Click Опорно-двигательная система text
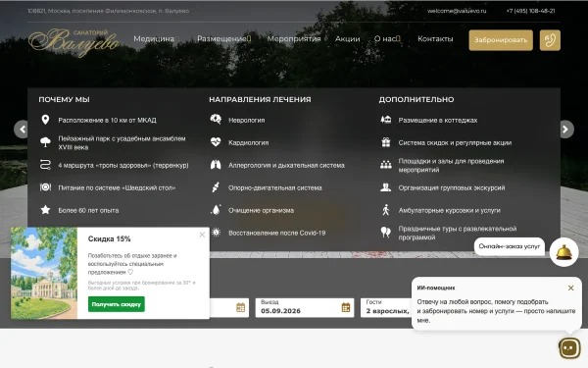This screenshot has width=588, height=368. (x=274, y=187)
